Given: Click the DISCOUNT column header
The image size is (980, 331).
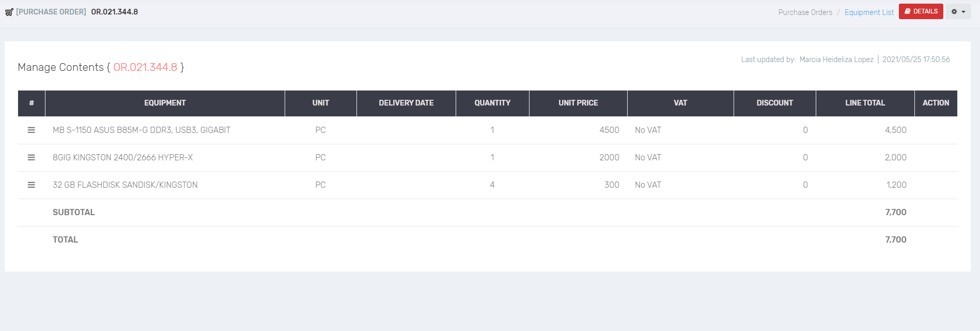Looking at the screenshot, I should pos(774,103).
